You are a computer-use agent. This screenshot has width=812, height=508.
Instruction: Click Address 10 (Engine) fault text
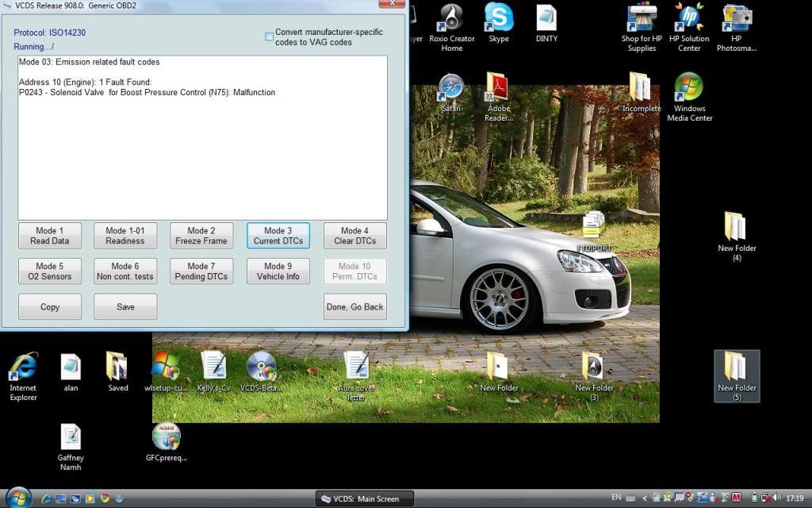point(86,82)
